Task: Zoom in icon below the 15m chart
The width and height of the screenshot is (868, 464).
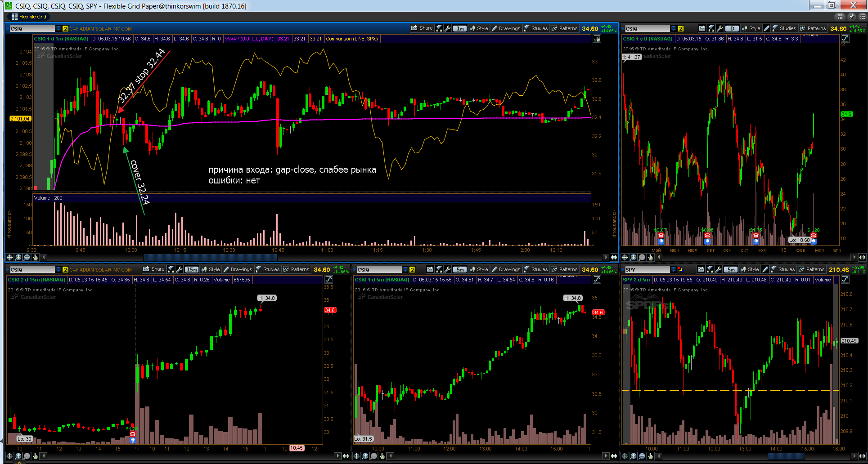Action: point(18,456)
